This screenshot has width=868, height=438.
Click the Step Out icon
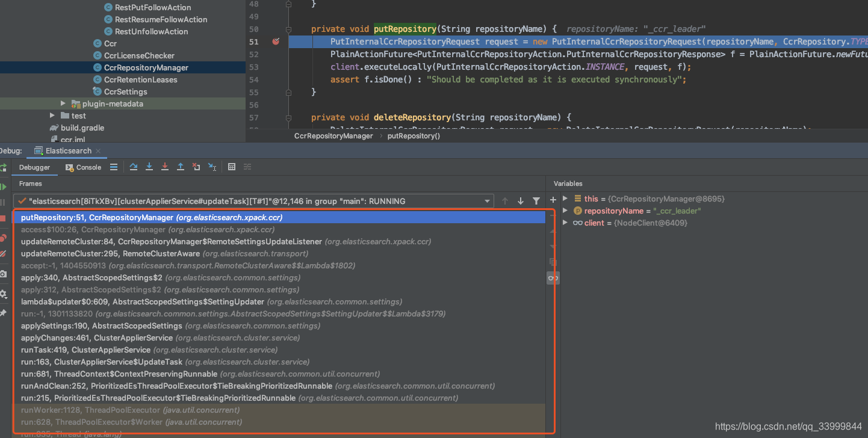point(181,167)
